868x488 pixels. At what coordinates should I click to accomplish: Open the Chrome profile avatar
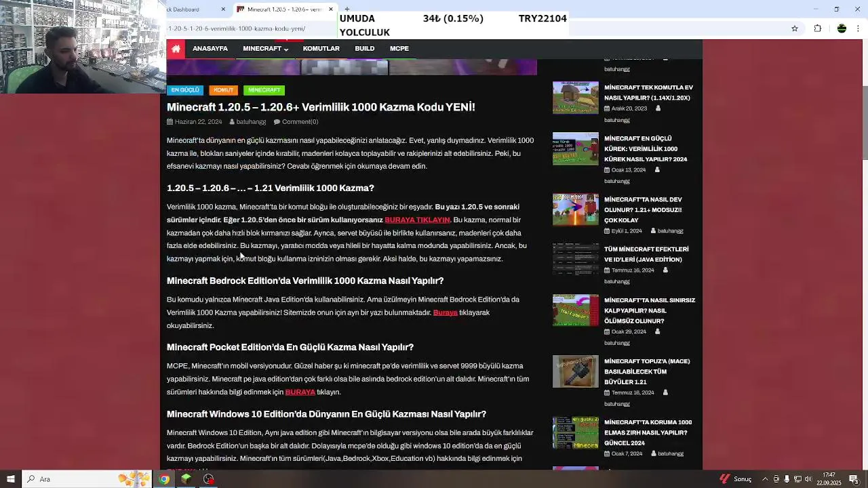pos(842,28)
